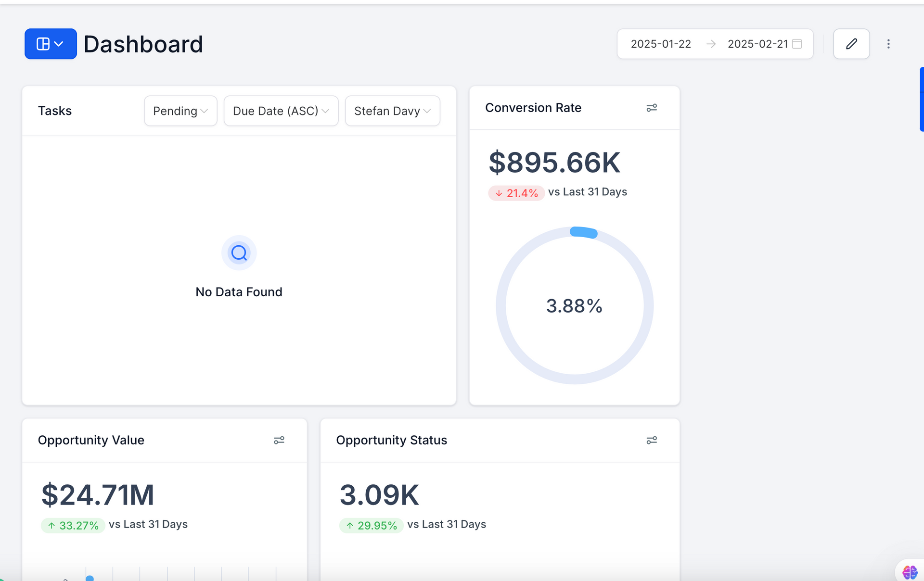Click the blue segment of conversion ring
This screenshot has height=581, width=924.
(584, 232)
